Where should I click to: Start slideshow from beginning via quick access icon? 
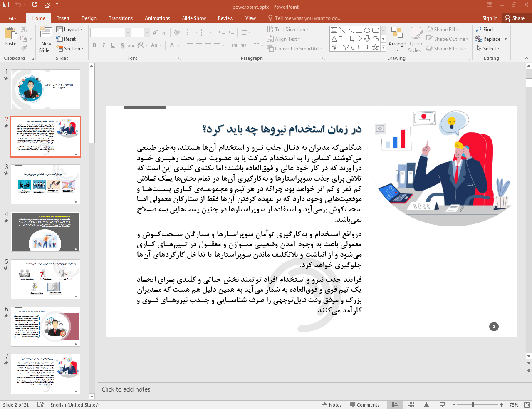[x=47, y=5]
